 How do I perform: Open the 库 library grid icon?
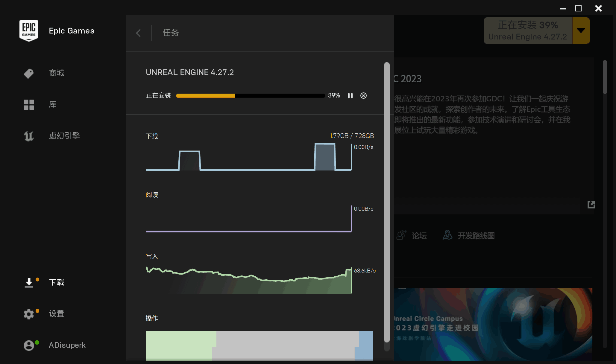29,105
